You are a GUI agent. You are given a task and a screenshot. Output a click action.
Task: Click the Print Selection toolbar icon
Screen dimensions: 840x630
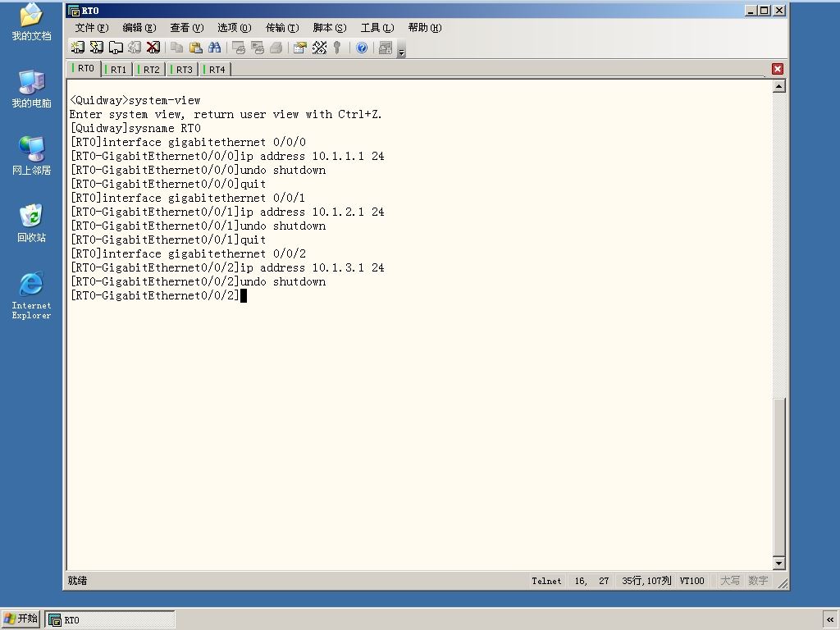pos(257,48)
